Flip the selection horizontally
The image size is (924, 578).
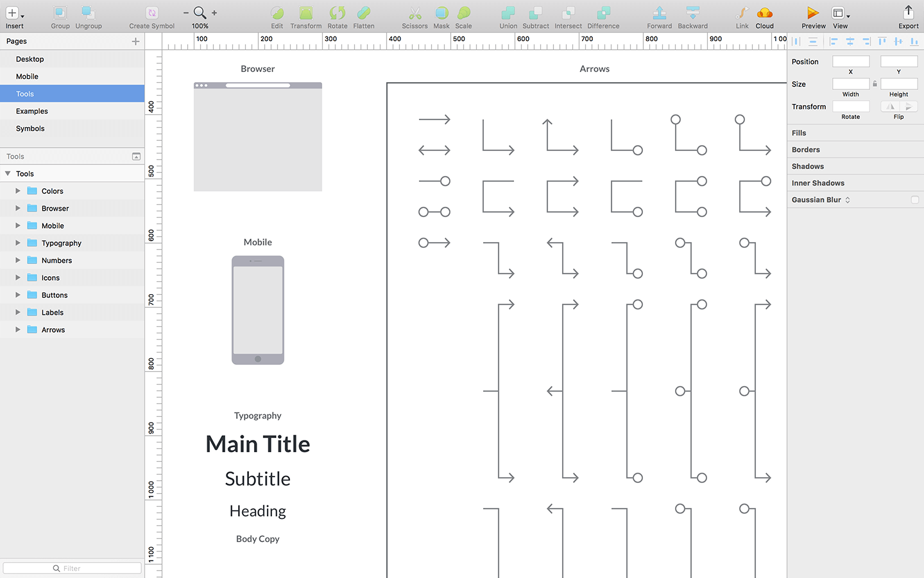[x=889, y=106]
